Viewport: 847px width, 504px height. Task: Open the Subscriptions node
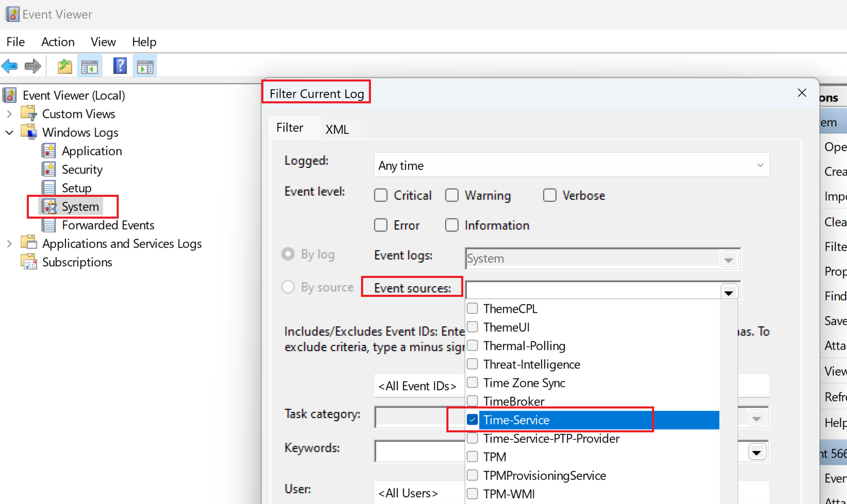[77, 262]
